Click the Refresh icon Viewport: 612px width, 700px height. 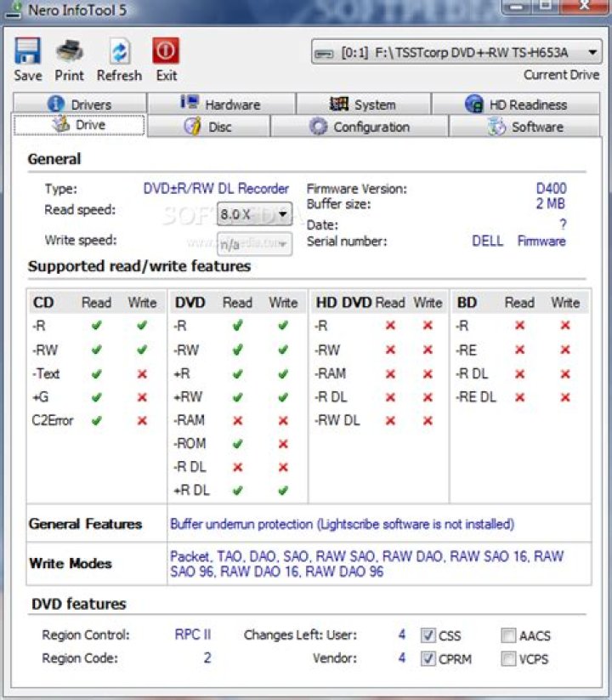tap(120, 51)
